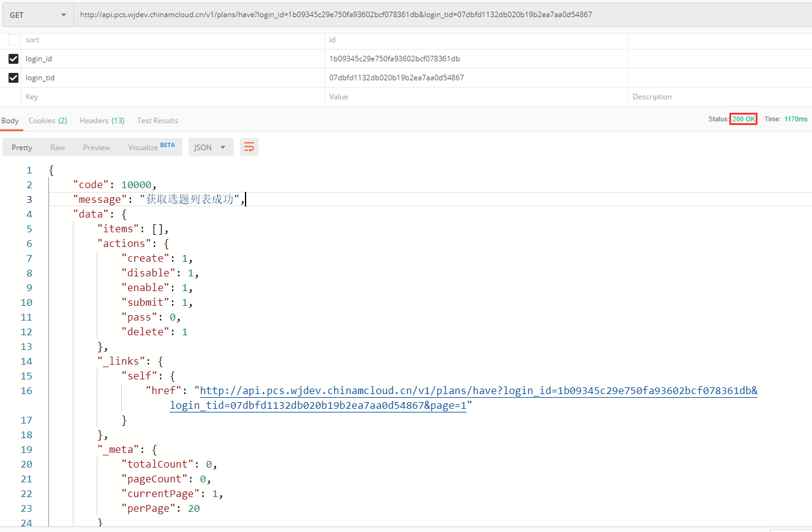Open the Visualize BETA view
812x532 pixels.
click(x=151, y=147)
